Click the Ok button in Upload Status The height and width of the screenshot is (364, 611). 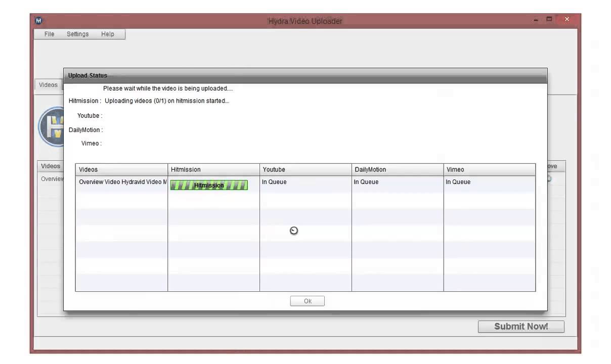click(308, 301)
